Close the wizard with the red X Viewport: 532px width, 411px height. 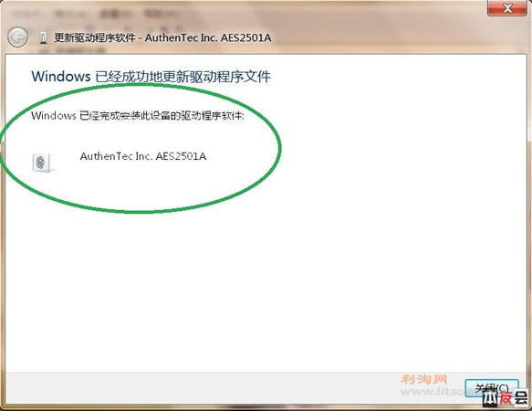click(507, 8)
